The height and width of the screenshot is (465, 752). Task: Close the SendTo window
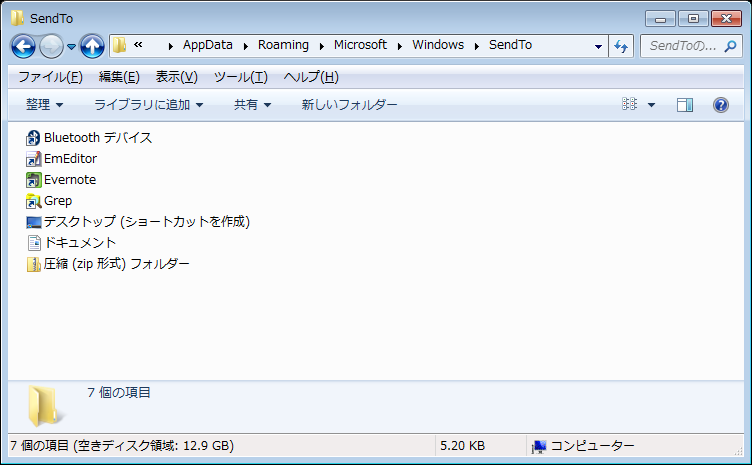click(x=726, y=19)
